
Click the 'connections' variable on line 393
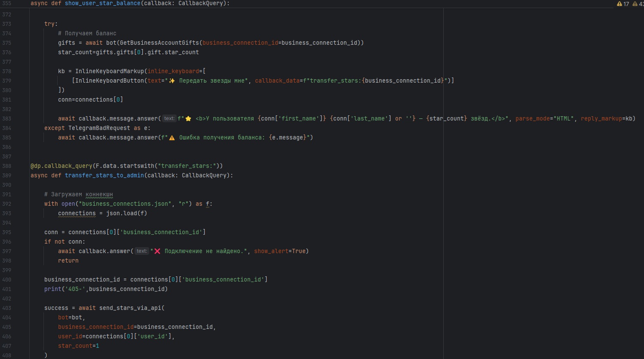tap(77, 213)
